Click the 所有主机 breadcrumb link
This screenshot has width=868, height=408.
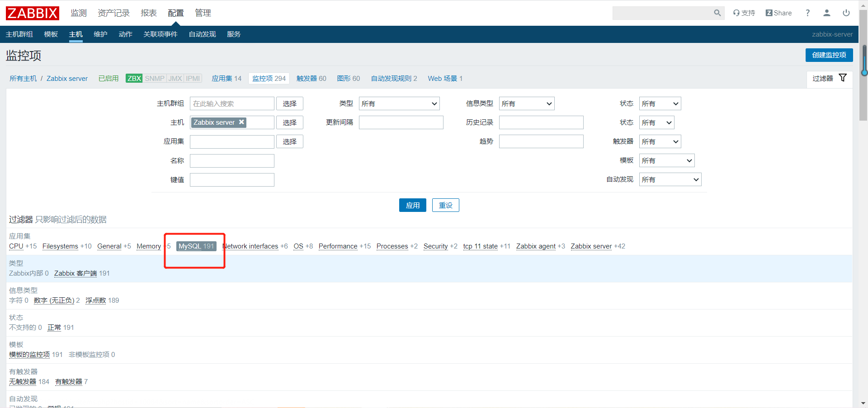click(x=23, y=78)
